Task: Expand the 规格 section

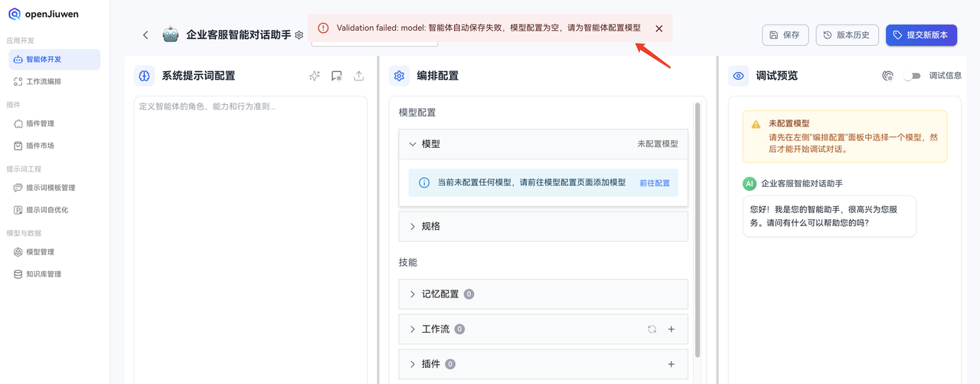Action: pyautogui.click(x=544, y=226)
